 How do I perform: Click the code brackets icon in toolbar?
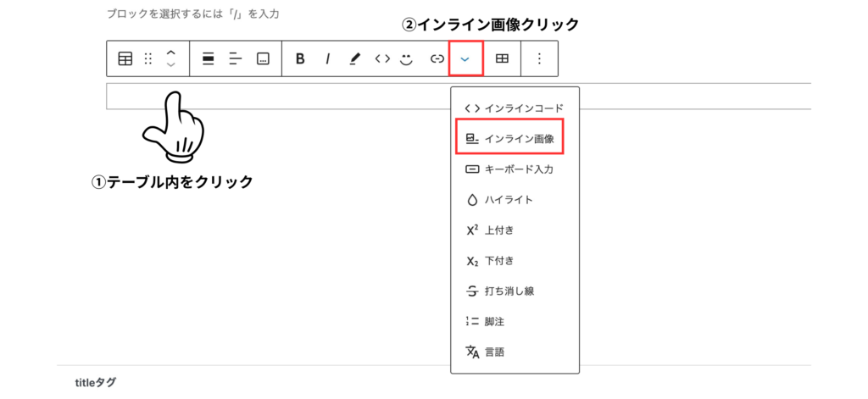(382, 58)
